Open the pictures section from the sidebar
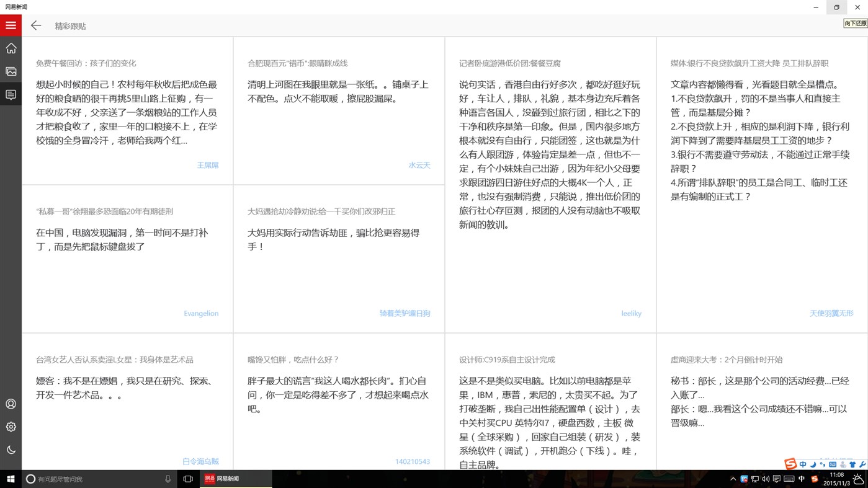 11,71
